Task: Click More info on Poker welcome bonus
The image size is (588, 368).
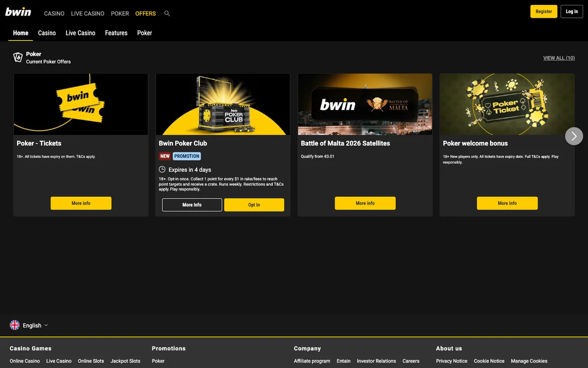Action: [507, 203]
